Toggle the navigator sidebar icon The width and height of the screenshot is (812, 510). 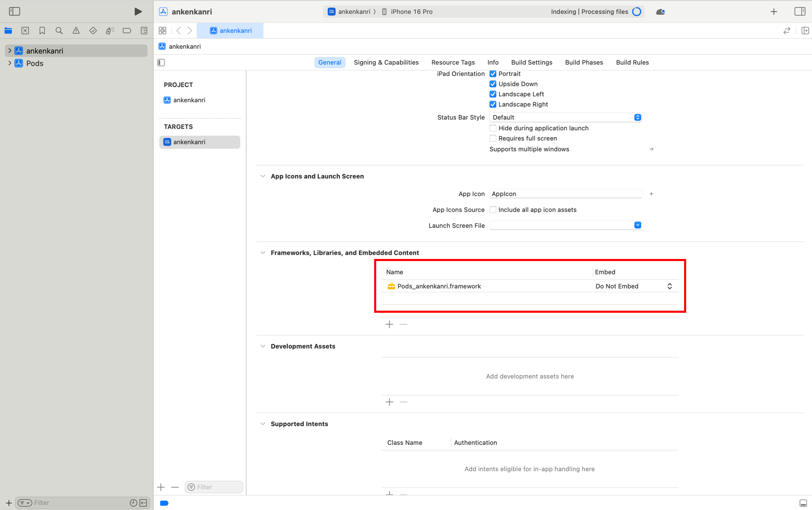point(15,11)
